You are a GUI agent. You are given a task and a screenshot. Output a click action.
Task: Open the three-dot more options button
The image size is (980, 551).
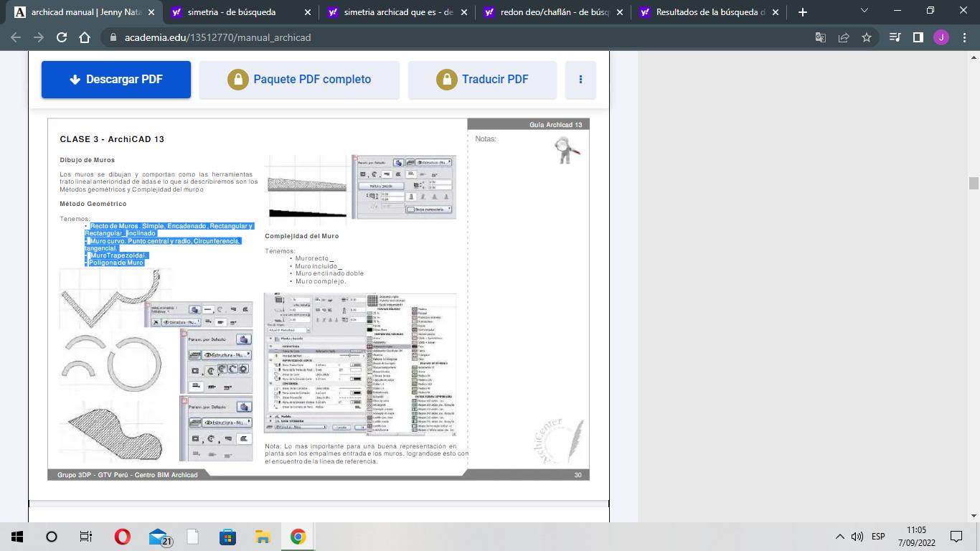581,80
